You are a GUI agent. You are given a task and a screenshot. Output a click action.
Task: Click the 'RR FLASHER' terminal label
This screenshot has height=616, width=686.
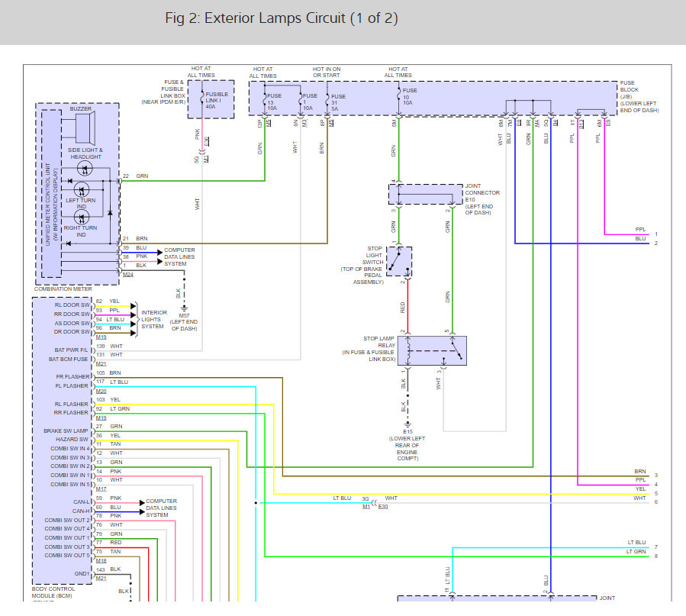(x=71, y=412)
